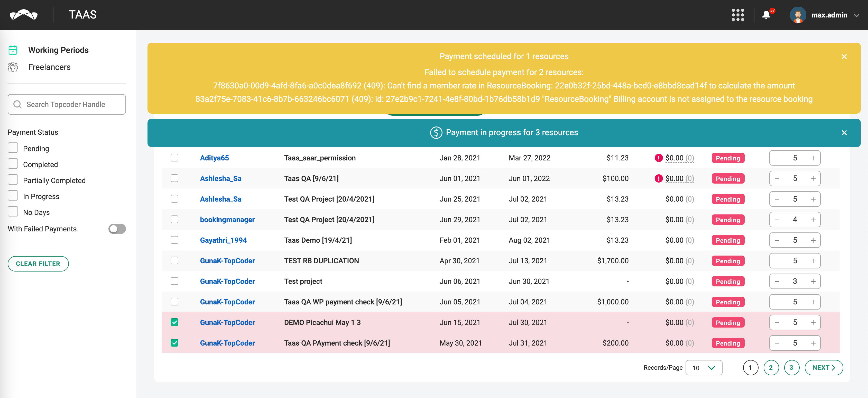
Task: Decrease working days for Aditya65
Action: coord(777,158)
